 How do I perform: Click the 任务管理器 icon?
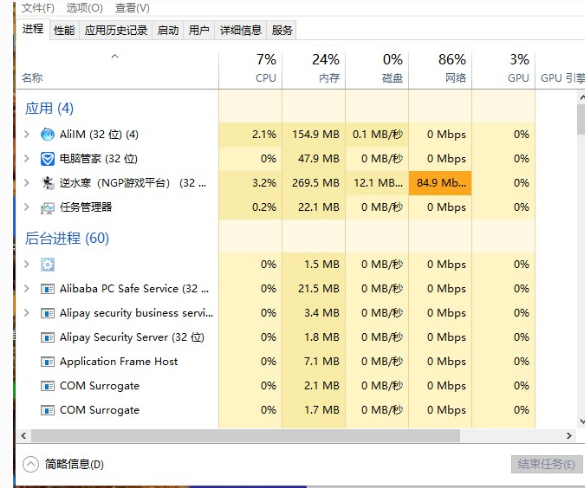(x=47, y=207)
